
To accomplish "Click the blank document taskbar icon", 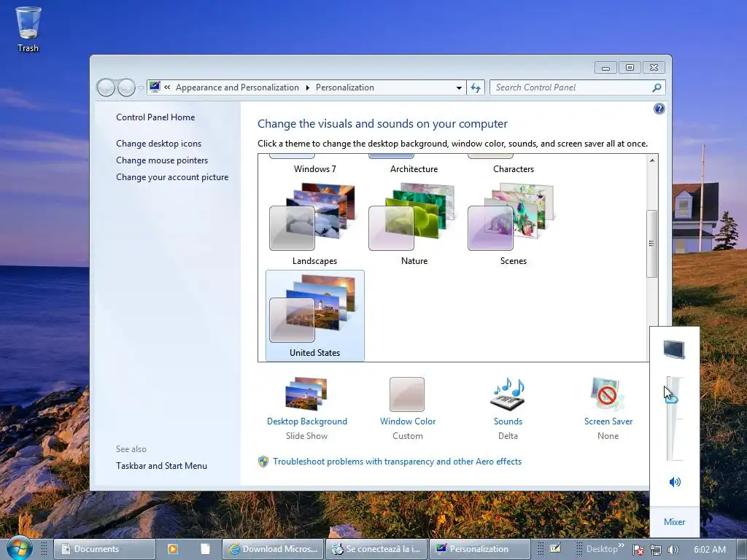I will (205, 549).
